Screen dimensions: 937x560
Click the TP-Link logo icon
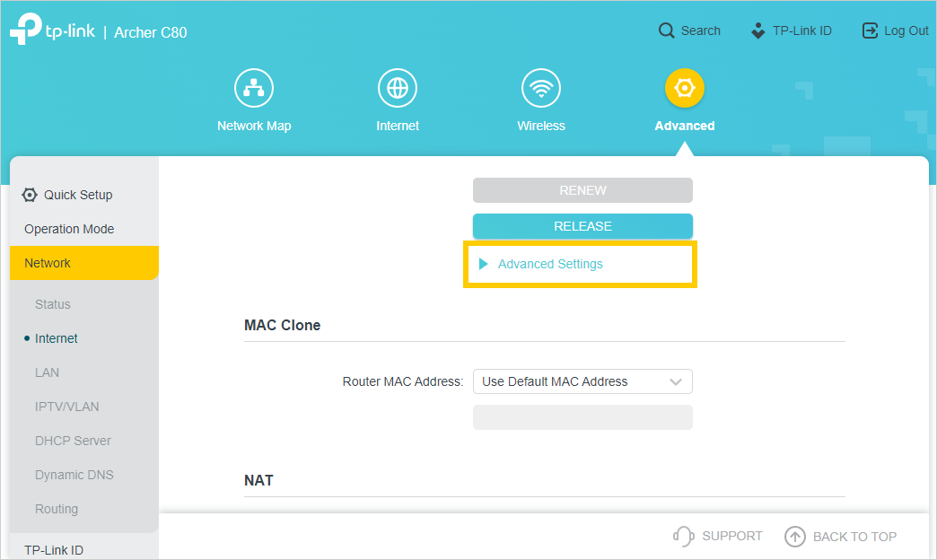pos(26,30)
